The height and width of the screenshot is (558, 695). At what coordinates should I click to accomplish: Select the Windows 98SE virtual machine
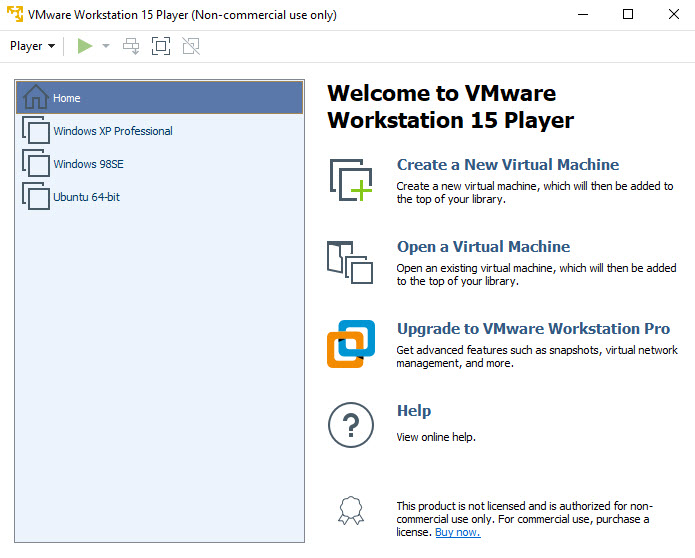tap(88, 164)
